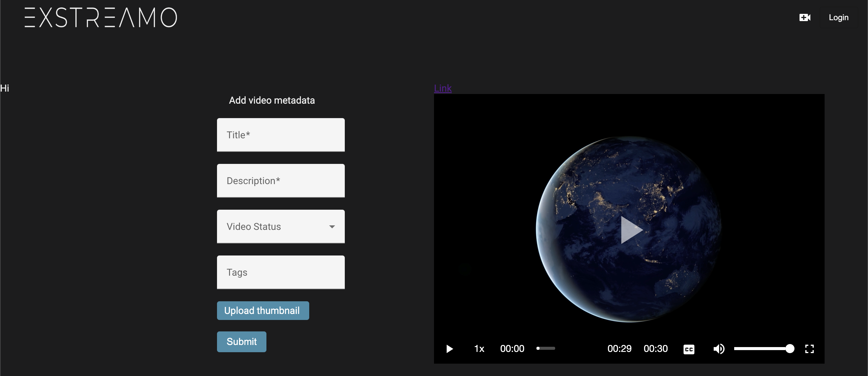Enter fullscreen mode on the video player
This screenshot has height=376, width=868.
click(809, 349)
